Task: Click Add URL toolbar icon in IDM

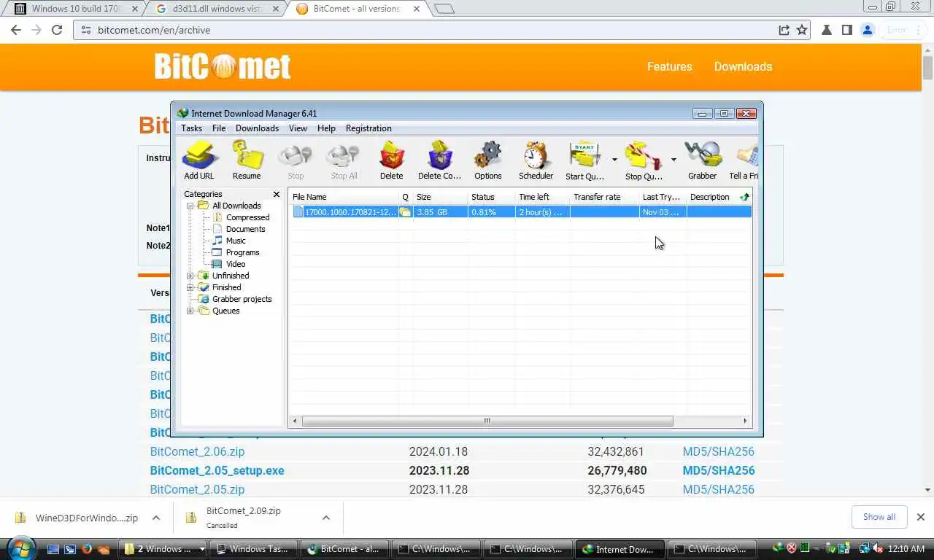Action: coord(198,160)
